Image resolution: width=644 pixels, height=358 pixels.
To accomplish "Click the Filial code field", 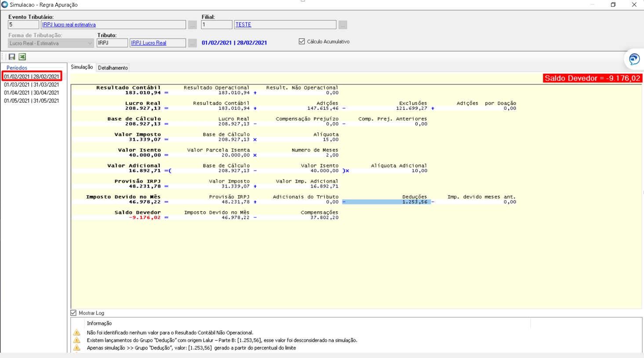I will tap(217, 25).
